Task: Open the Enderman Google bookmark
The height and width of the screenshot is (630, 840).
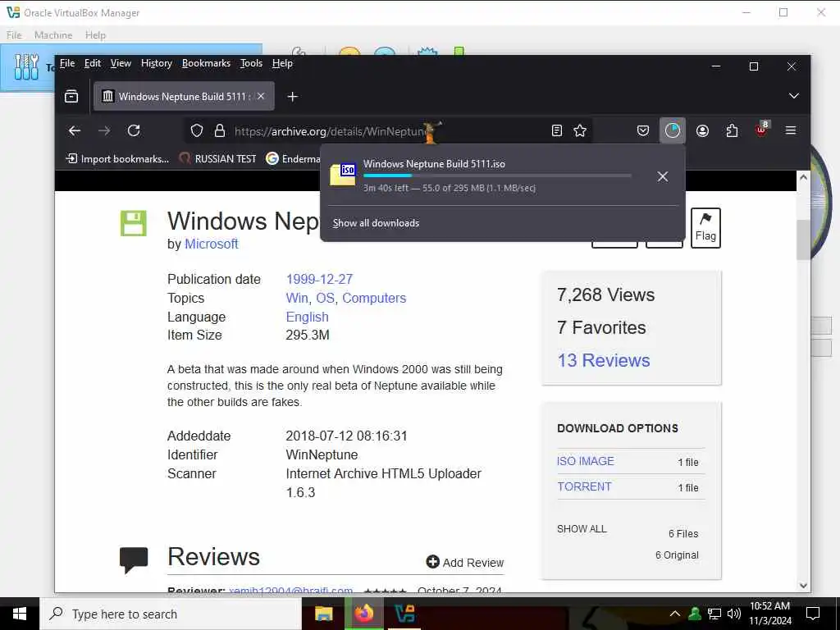Action: click(x=293, y=158)
